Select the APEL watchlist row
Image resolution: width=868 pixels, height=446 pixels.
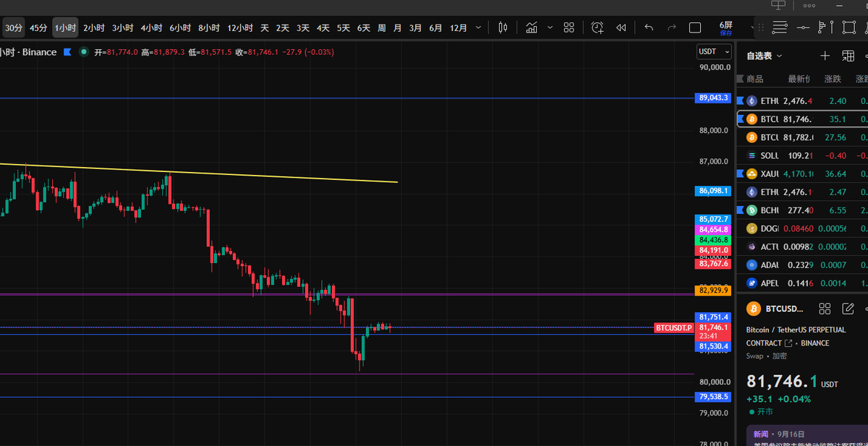point(802,283)
